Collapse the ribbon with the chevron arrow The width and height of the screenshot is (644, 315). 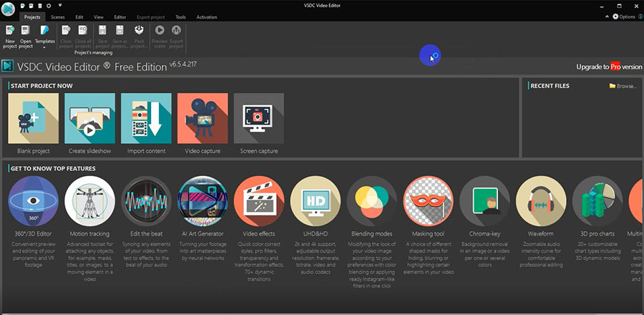[x=607, y=17]
